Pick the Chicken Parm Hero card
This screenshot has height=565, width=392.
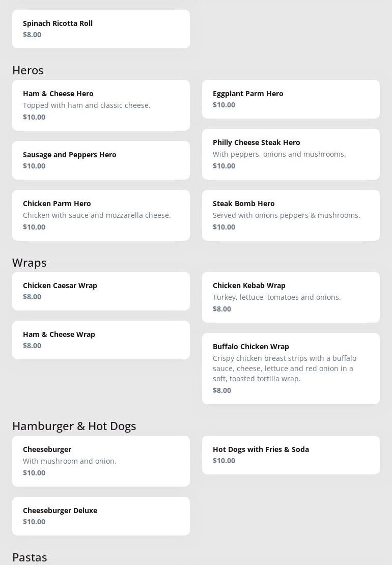tap(101, 215)
